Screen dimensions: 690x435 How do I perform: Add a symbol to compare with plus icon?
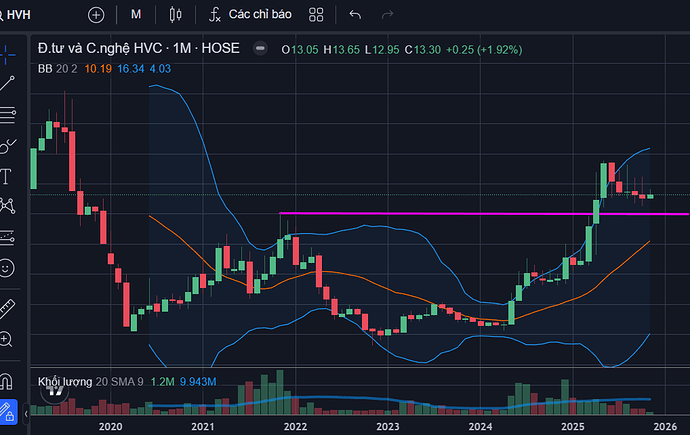pyautogui.click(x=96, y=15)
